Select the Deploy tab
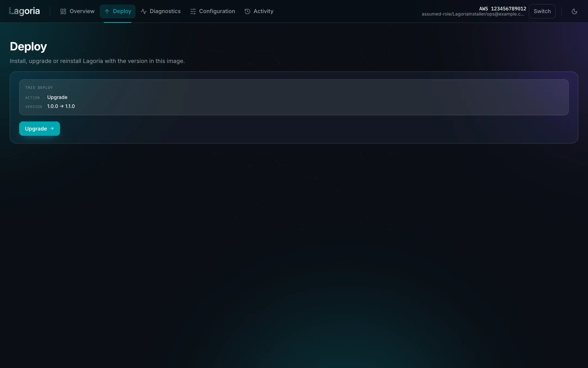 (x=118, y=11)
